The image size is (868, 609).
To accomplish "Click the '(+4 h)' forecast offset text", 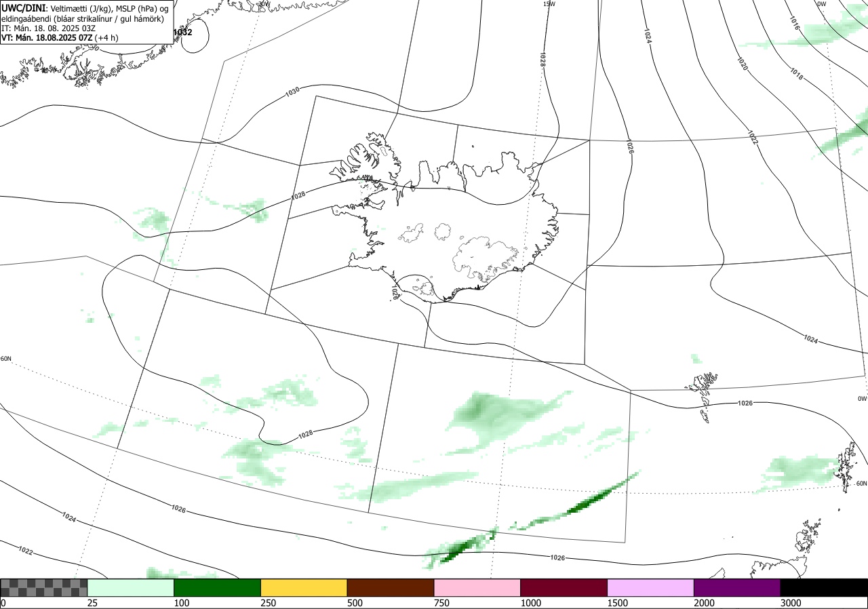I will [x=106, y=38].
